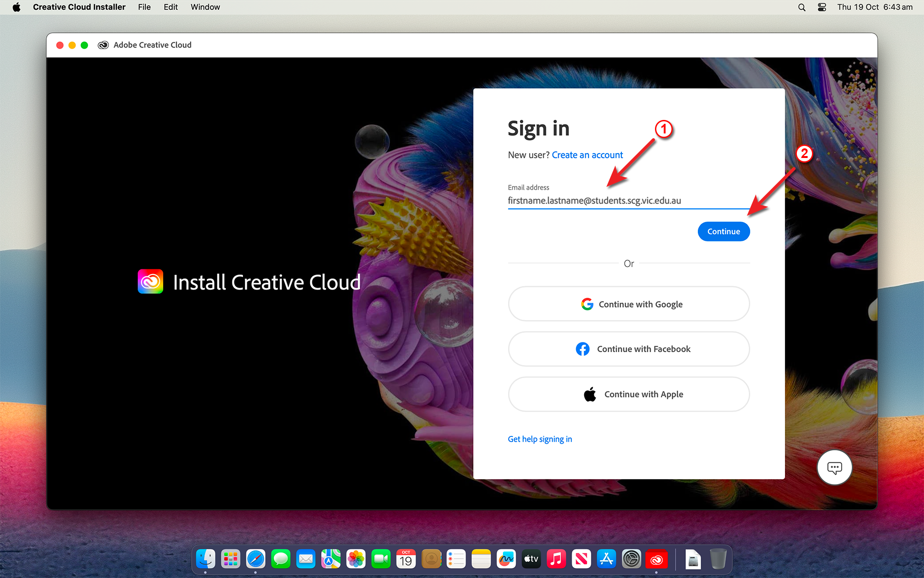Open Messages app in dock
The width and height of the screenshot is (924, 578).
coord(281,559)
